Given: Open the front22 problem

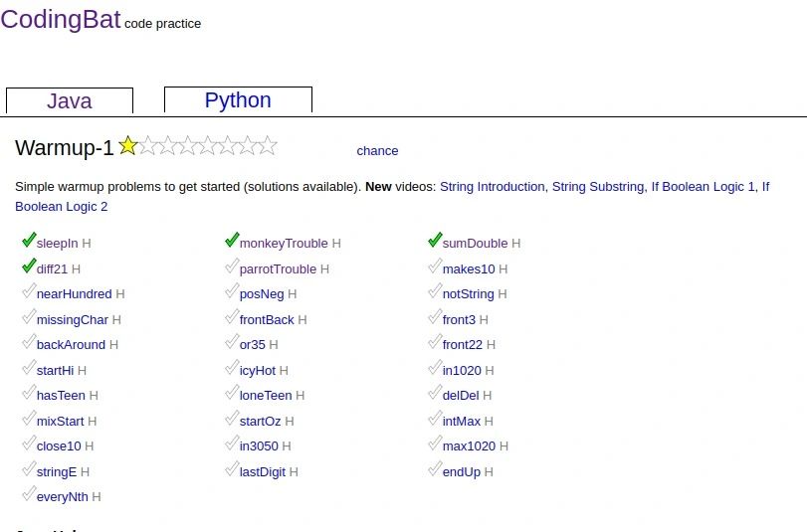Looking at the screenshot, I should 463,345.
